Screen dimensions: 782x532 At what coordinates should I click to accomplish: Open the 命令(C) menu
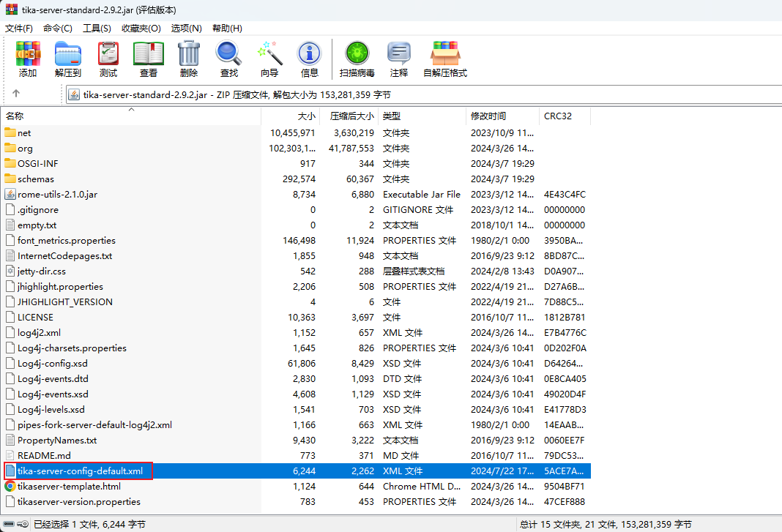tap(57, 29)
